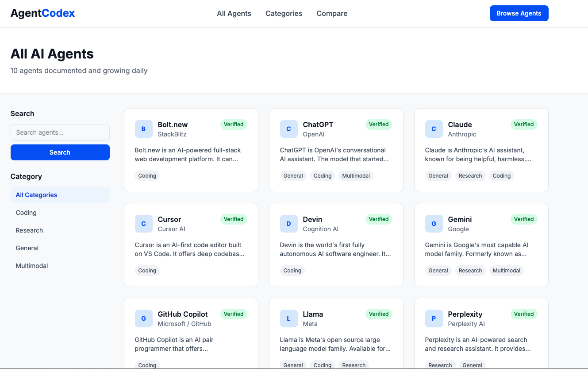
Task: Click the blue Search button
Action: click(x=60, y=152)
